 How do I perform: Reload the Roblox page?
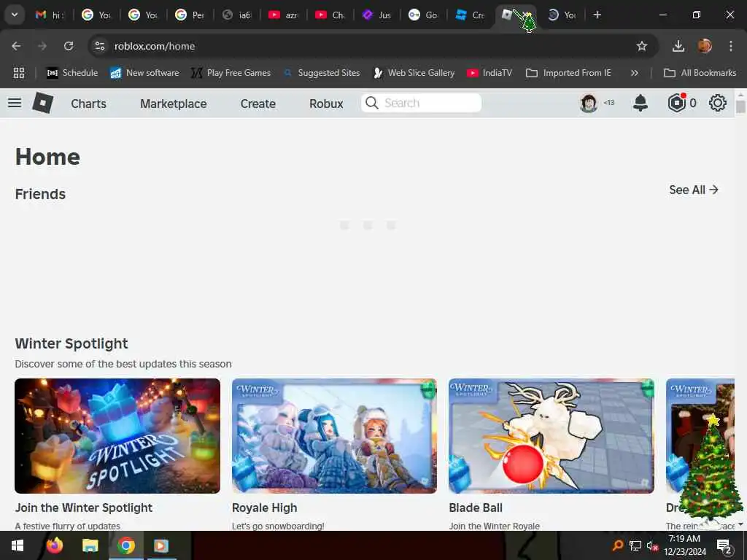pos(69,46)
